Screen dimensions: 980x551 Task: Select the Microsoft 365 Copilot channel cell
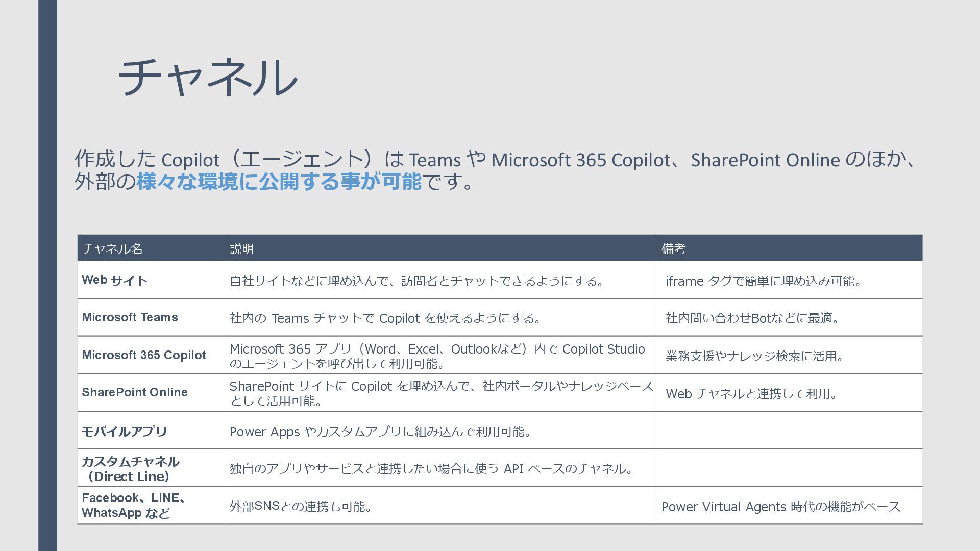(152, 355)
